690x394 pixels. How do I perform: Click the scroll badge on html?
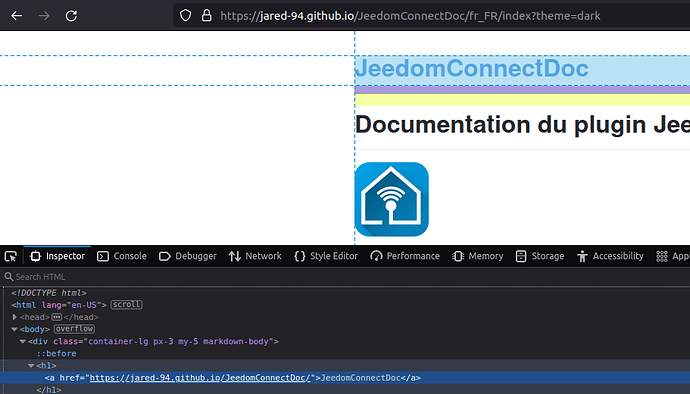[126, 305]
